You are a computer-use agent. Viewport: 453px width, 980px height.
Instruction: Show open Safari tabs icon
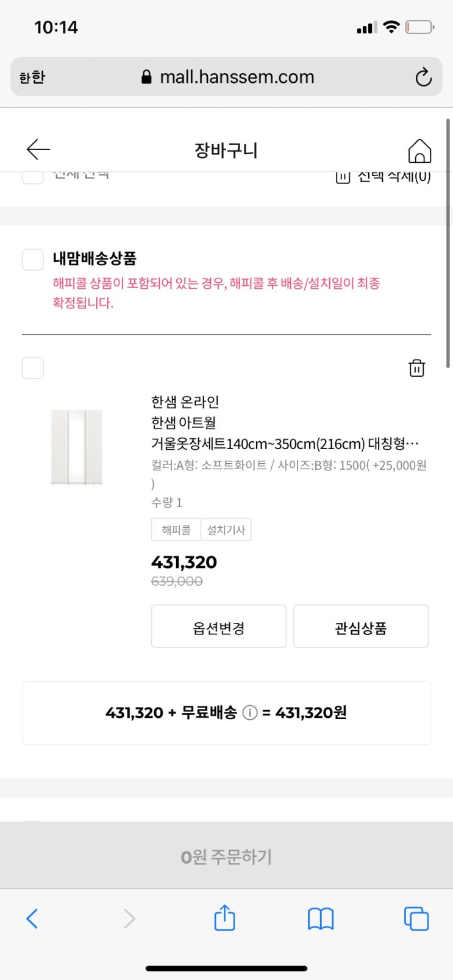tap(416, 918)
